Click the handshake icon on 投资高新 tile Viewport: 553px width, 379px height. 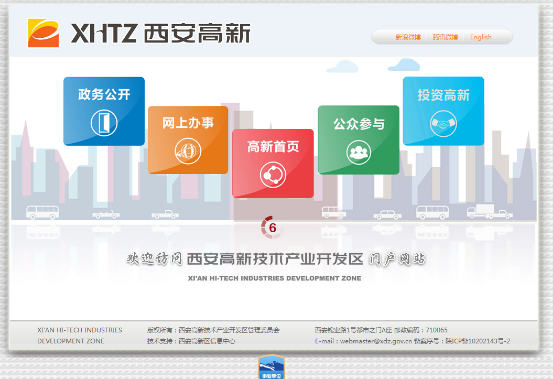pos(443,123)
